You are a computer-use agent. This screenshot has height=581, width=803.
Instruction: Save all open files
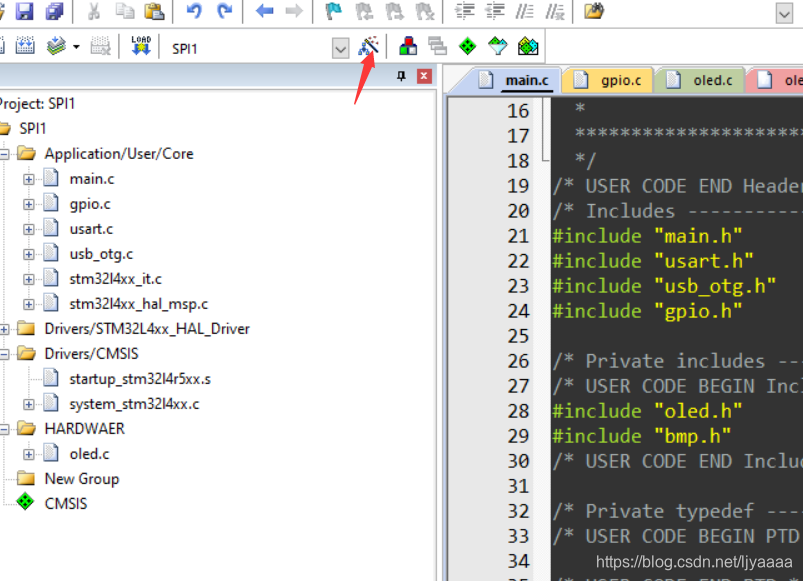[54, 11]
